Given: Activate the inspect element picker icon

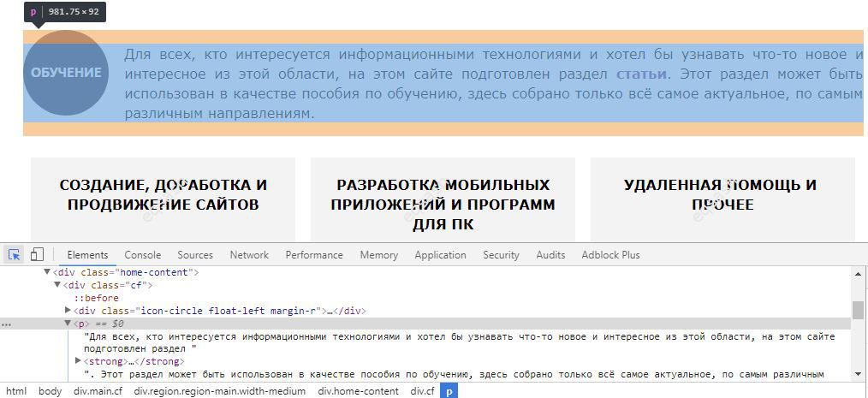Looking at the screenshot, I should click(x=15, y=254).
